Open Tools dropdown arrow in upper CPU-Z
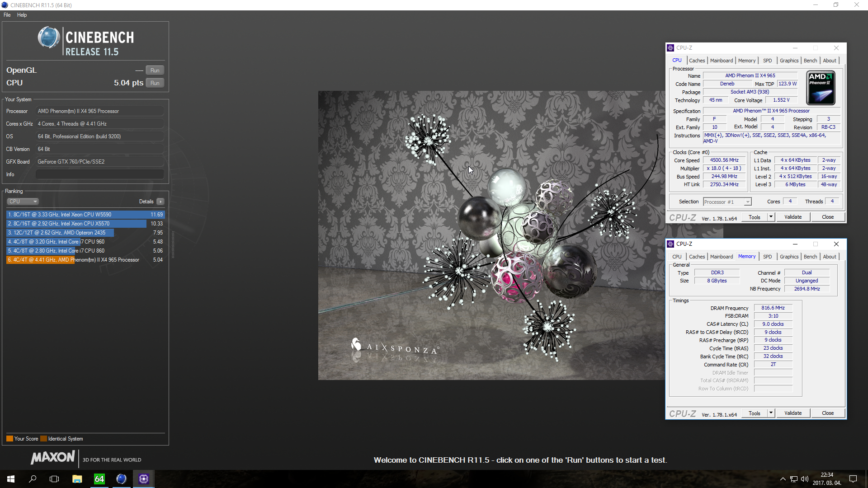Screen dimensions: 868x488 pos(771,217)
